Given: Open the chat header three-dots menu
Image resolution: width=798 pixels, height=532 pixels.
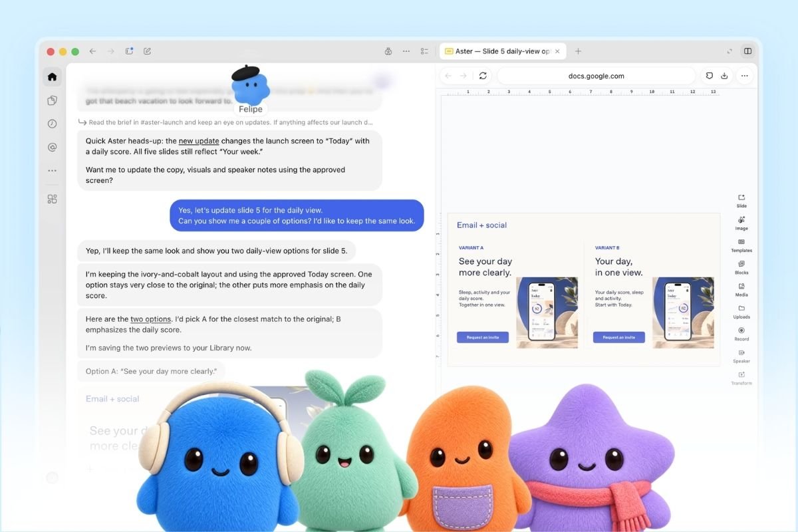Looking at the screenshot, I should [x=406, y=51].
